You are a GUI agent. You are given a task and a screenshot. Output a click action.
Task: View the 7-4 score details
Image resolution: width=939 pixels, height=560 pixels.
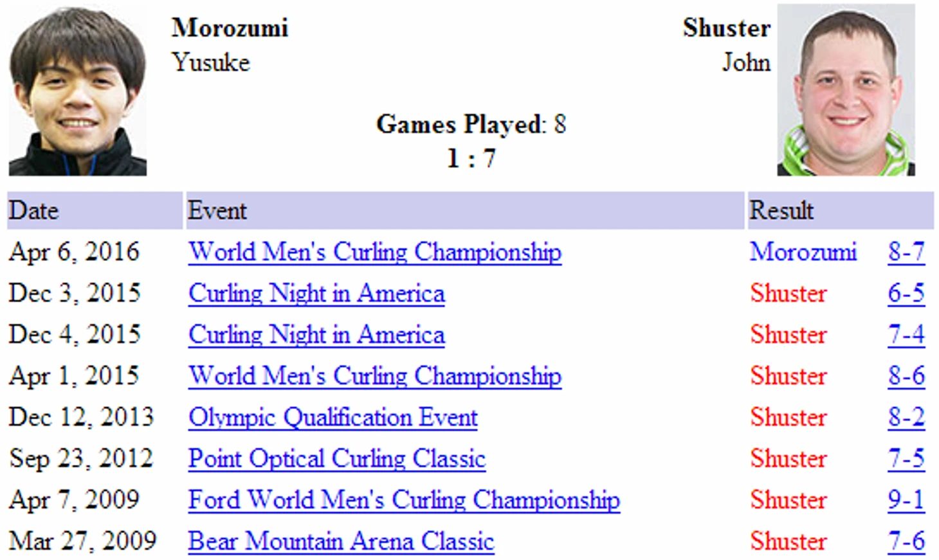(906, 334)
